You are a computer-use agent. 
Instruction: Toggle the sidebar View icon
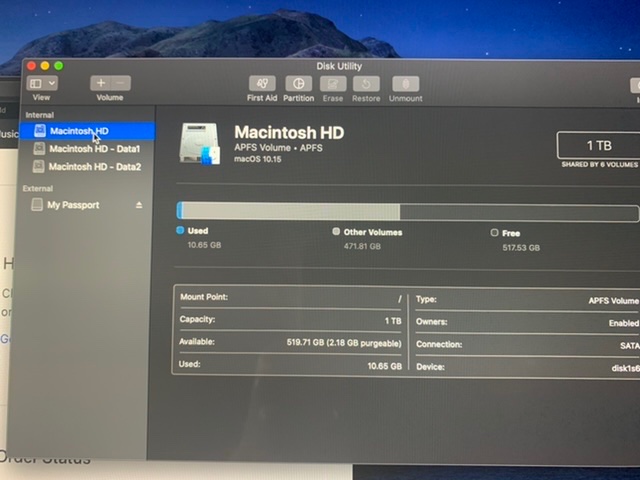[36, 83]
